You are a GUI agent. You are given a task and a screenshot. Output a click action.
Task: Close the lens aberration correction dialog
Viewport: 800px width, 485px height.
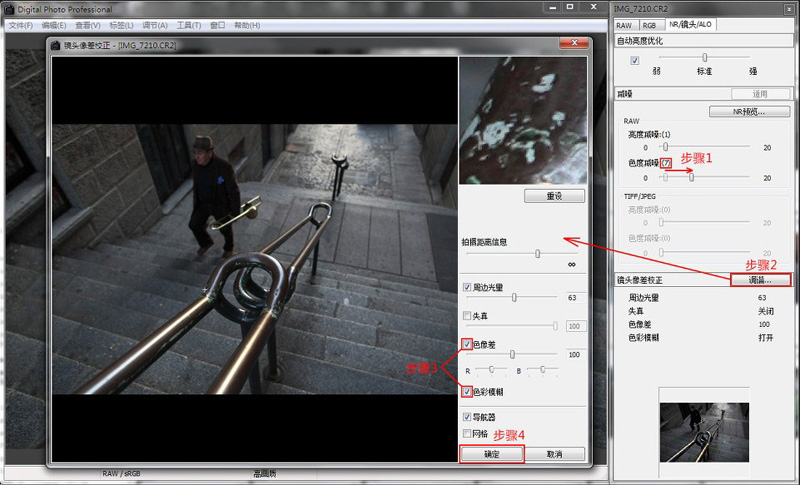[x=574, y=43]
